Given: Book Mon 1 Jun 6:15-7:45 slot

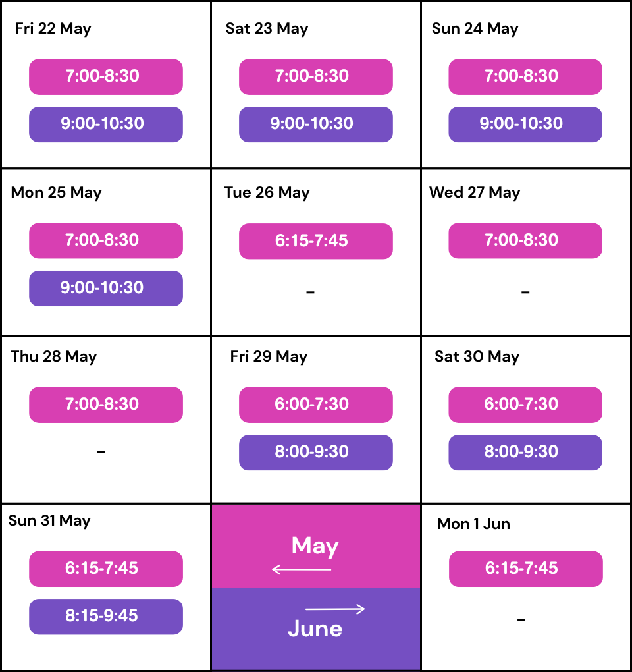Looking at the screenshot, I should tap(525, 569).
